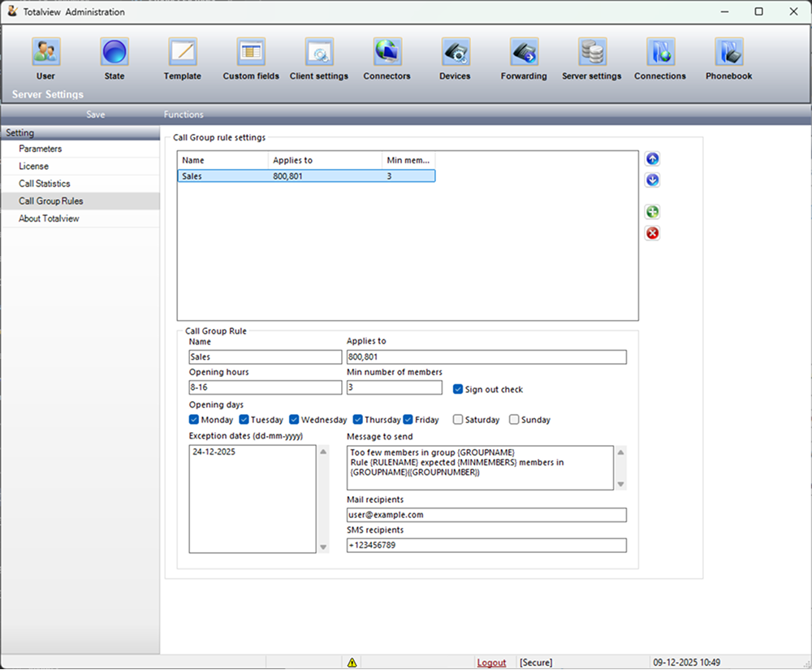This screenshot has width=812, height=670.
Task: Click the Logout link
Action: [x=491, y=662]
